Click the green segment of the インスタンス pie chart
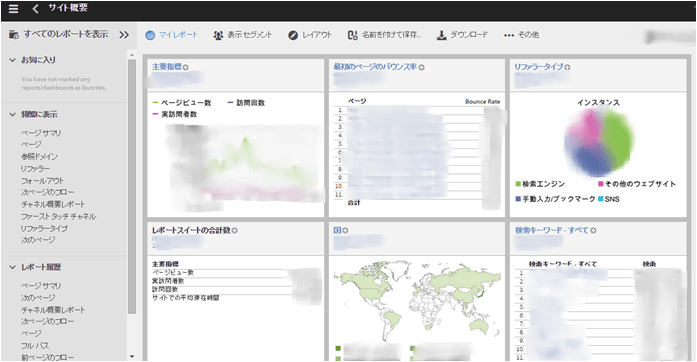Viewport: 697px width, 362px height. point(619,140)
